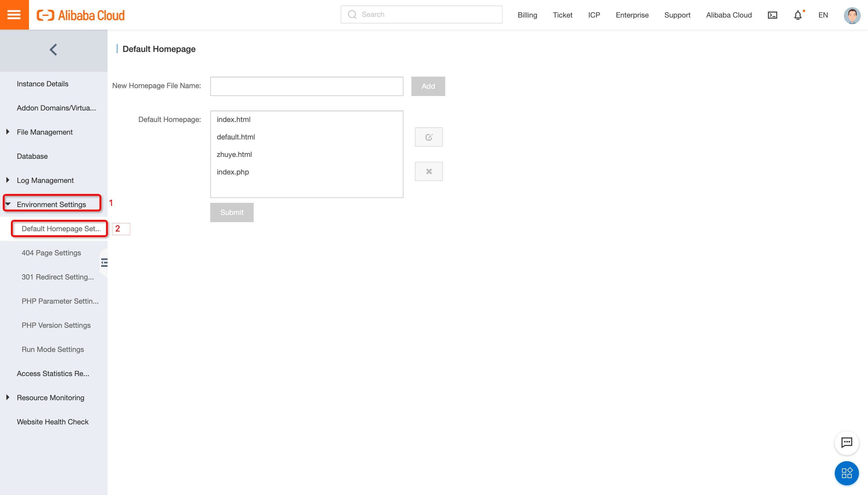Click the Alibaba Cloud logo
Screen dimensions: 868x495
[x=81, y=15]
